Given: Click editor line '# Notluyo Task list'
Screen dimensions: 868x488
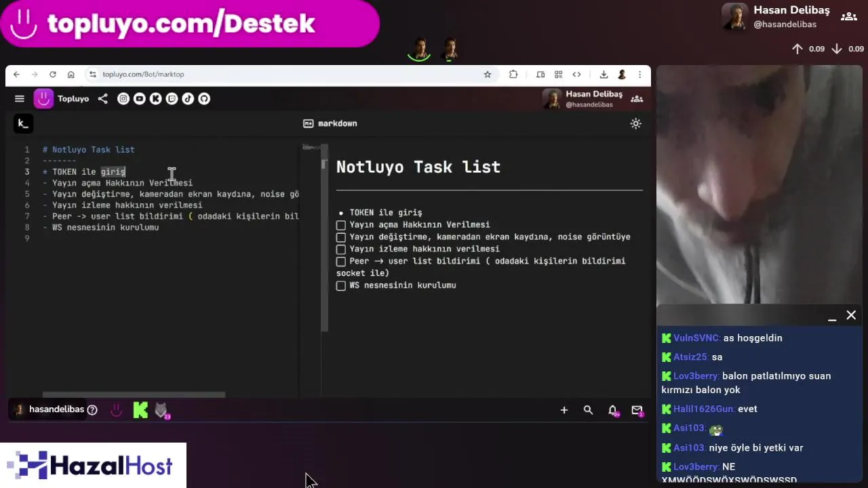Looking at the screenshot, I should [89, 150].
